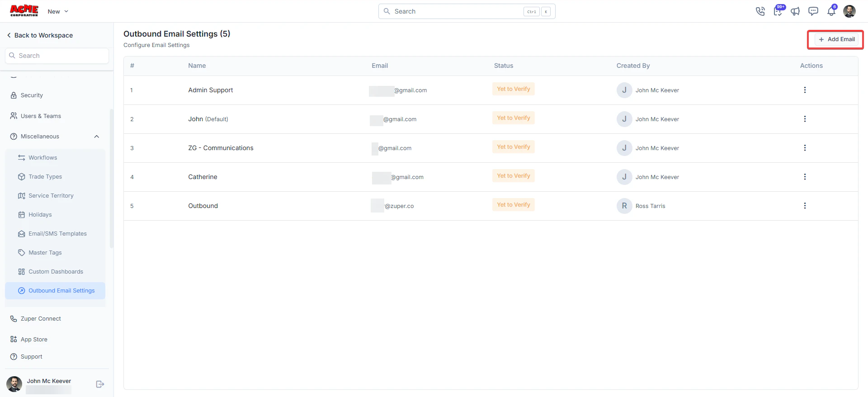868x397 pixels.
Task: Open actions menu for Admin Support row
Action: (805, 90)
